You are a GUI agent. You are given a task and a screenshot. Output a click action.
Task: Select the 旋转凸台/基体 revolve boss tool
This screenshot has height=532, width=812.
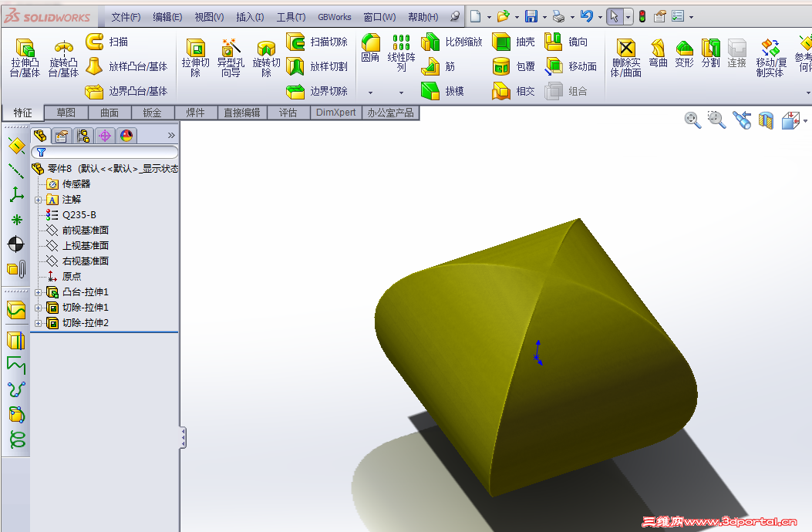pos(64,58)
